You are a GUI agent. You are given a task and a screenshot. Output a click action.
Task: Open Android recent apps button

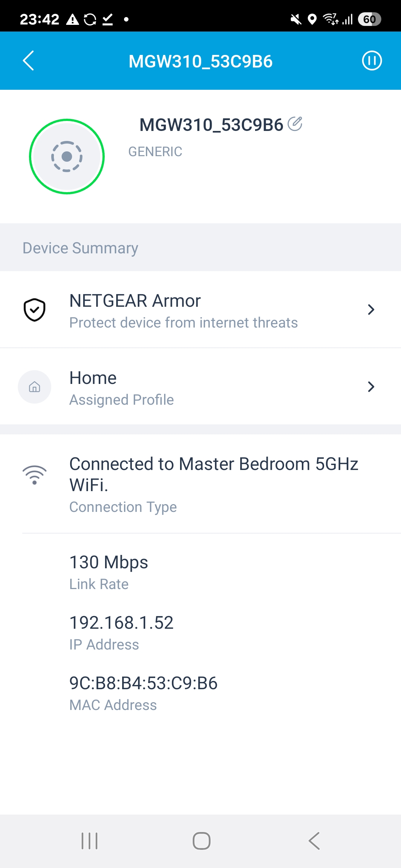[89, 841]
